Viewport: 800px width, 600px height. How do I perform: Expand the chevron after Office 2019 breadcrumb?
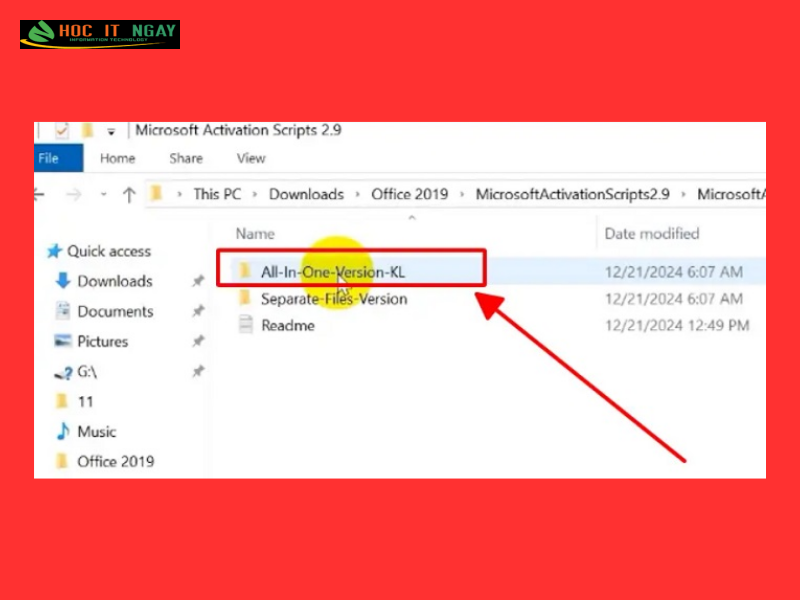(462, 195)
